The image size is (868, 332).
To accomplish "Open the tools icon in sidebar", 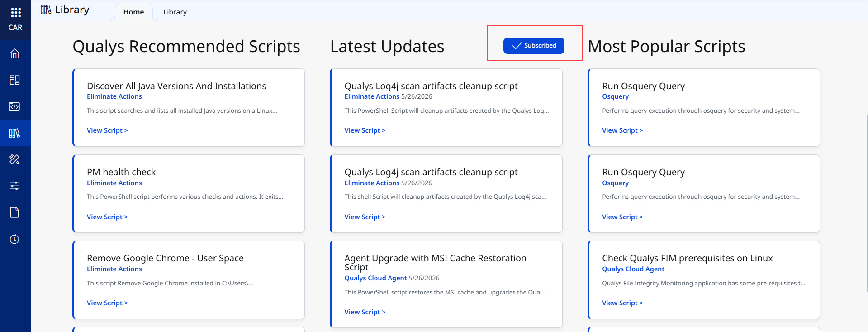I will click(x=14, y=159).
